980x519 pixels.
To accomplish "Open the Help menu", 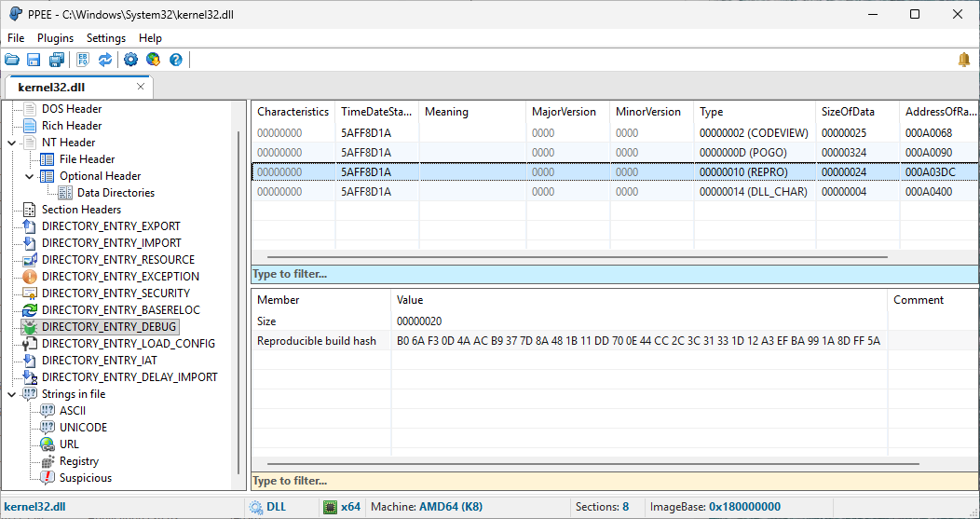I will [150, 38].
